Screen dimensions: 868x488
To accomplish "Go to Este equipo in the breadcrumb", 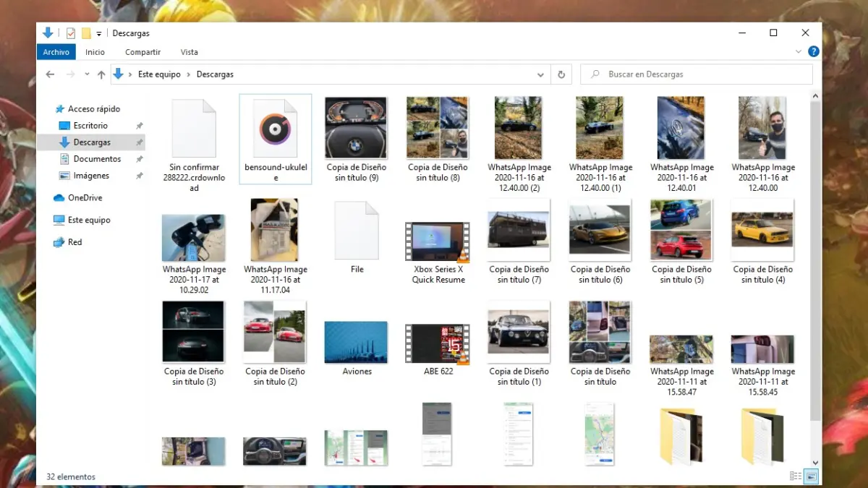I will [x=158, y=74].
